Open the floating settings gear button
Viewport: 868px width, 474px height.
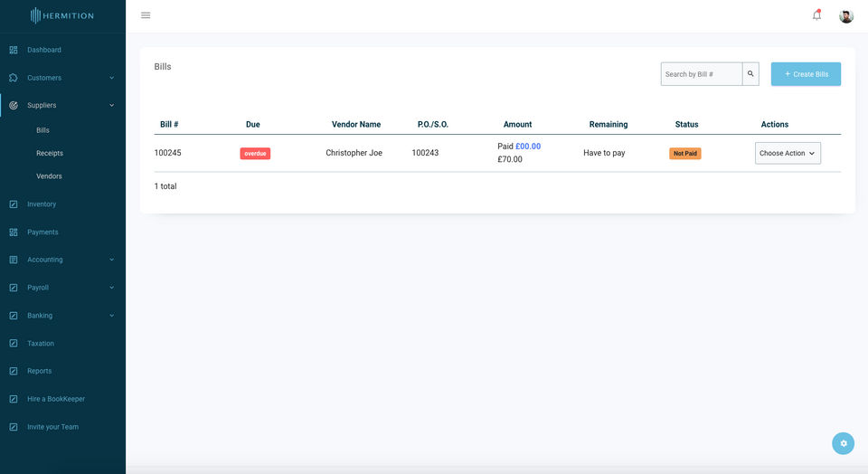[843, 443]
